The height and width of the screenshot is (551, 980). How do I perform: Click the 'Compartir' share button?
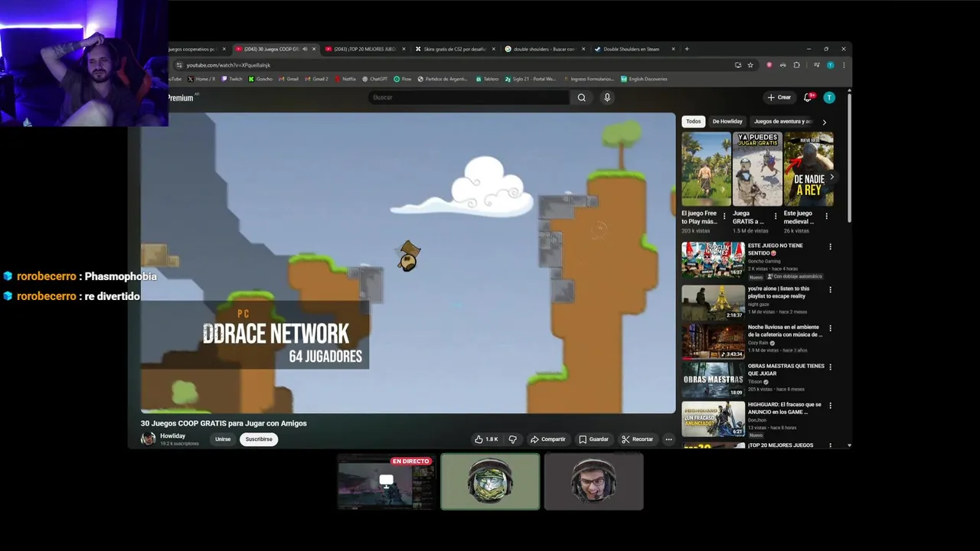pos(547,439)
